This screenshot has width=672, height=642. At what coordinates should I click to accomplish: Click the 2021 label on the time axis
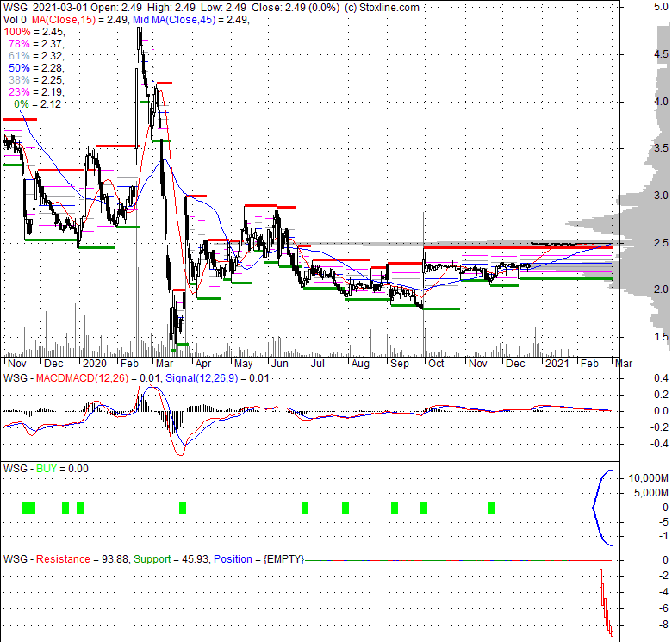coord(557,364)
